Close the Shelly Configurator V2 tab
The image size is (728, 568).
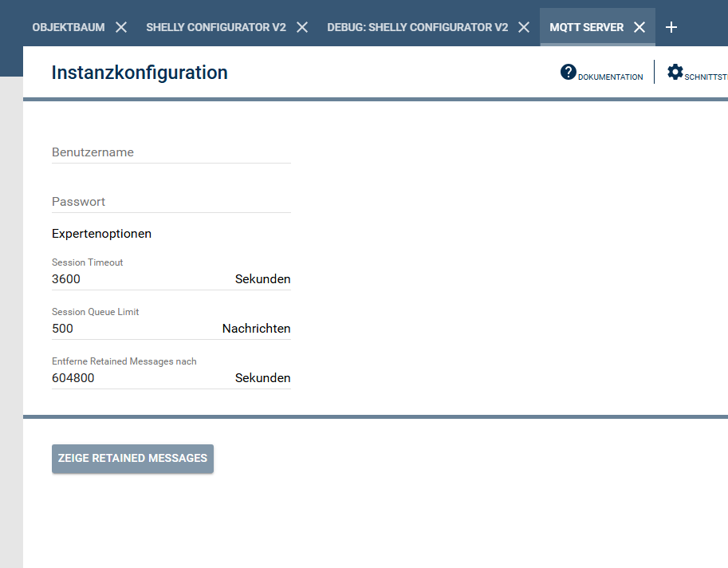[x=302, y=27]
